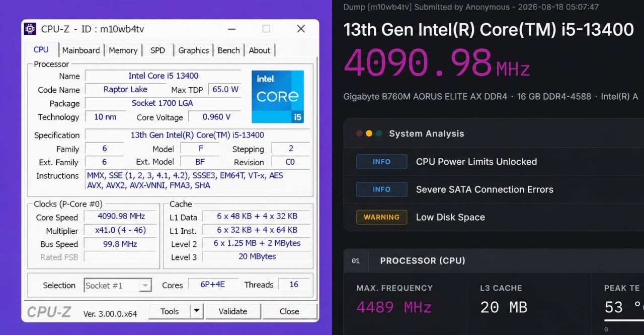Click the 99.8 MHz bus speed value
The height and width of the screenshot is (335, 644).
[x=120, y=244]
